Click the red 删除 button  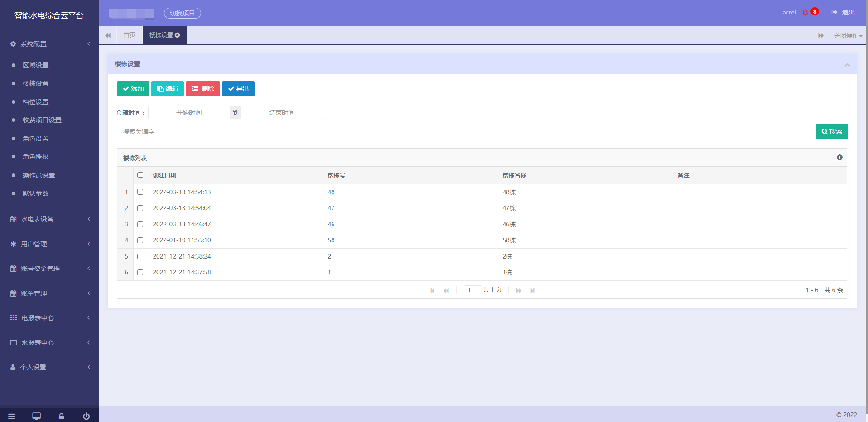click(203, 89)
